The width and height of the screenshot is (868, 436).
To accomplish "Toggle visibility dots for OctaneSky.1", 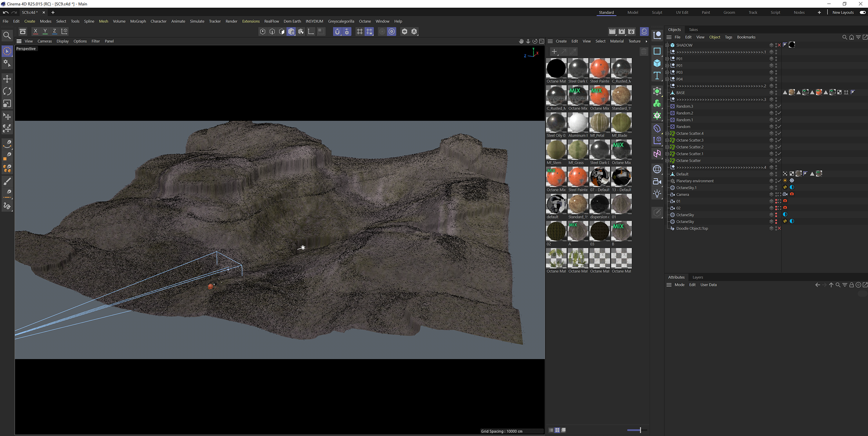I will pyautogui.click(x=776, y=188).
